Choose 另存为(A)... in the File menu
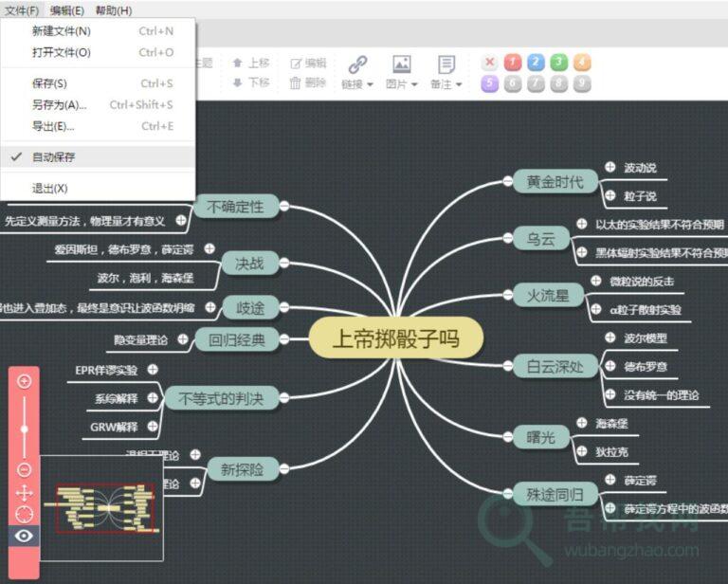 [x=59, y=104]
